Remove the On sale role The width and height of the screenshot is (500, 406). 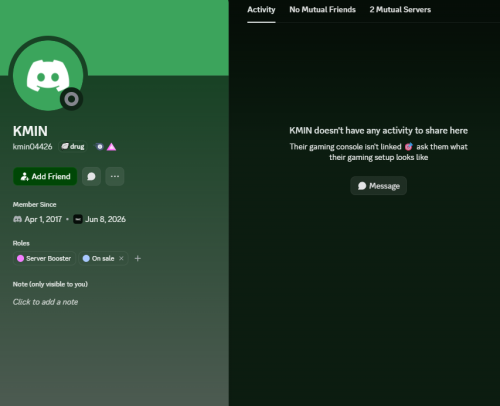tap(121, 258)
